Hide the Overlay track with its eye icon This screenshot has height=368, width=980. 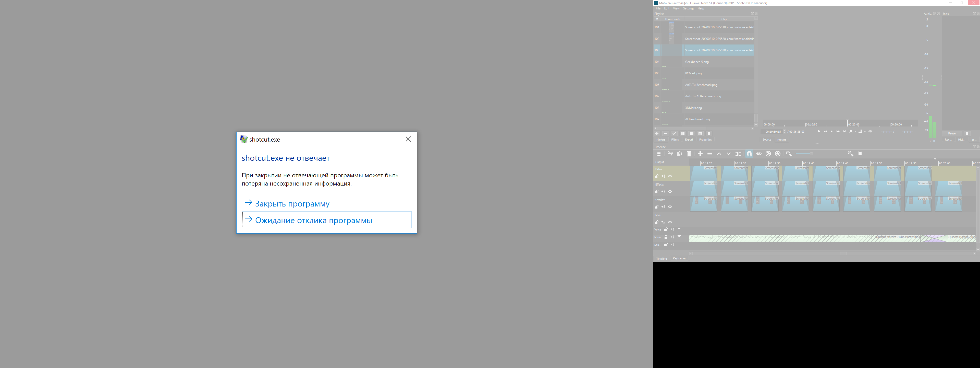pos(670,207)
